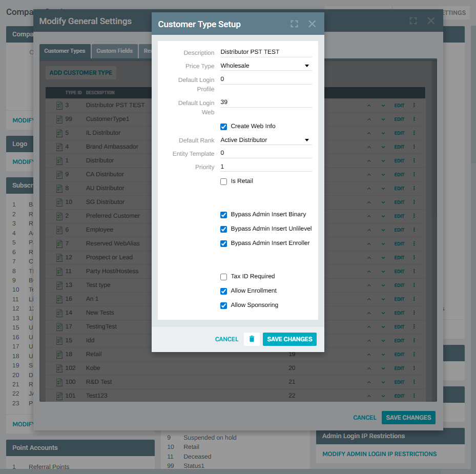Open Price Type dropdown showing Wholesale
Image resolution: width=476 pixels, height=474 pixels.
(x=266, y=66)
